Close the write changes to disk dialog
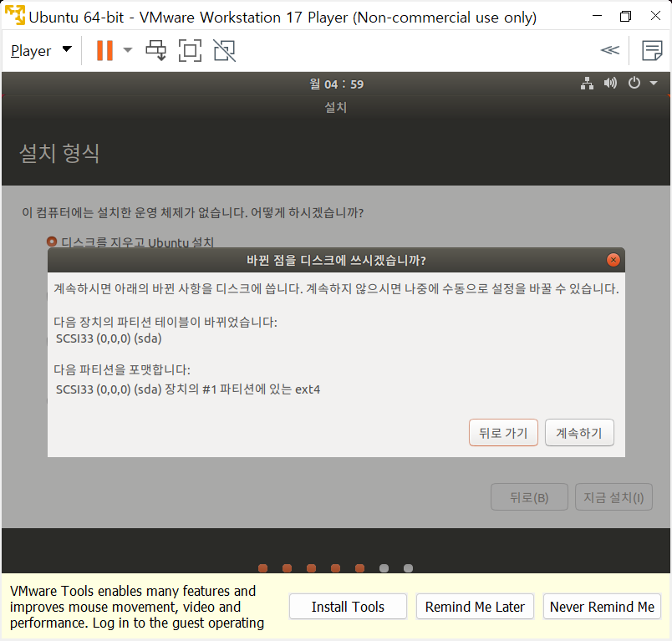Image resolution: width=672 pixels, height=641 pixels. [x=613, y=260]
